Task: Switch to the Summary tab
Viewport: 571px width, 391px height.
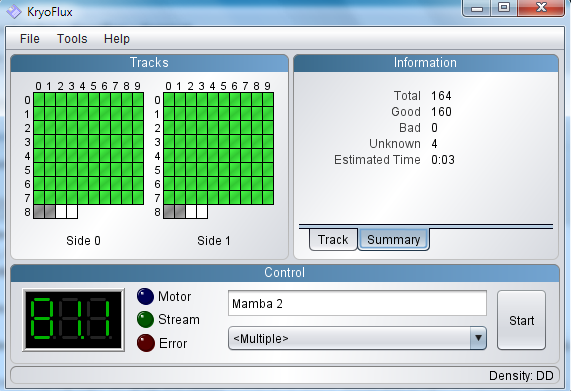Action: coord(393,240)
